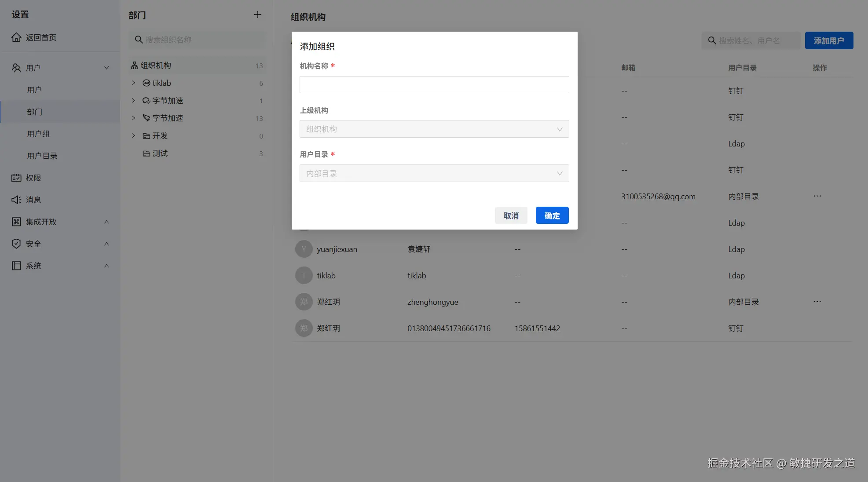The image size is (868, 482).
Task: Click the home icon beside 返回首页
Action: 16,37
